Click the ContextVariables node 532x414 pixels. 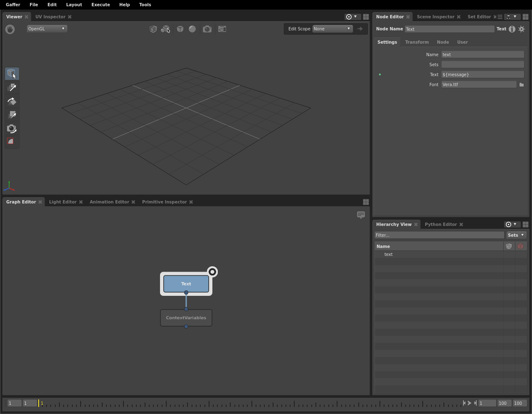pyautogui.click(x=186, y=318)
